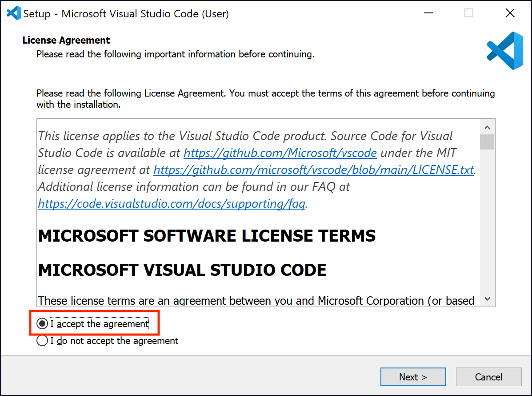Image resolution: width=532 pixels, height=396 pixels.
Task: Click the disabled maximize button
Action: 469,13
